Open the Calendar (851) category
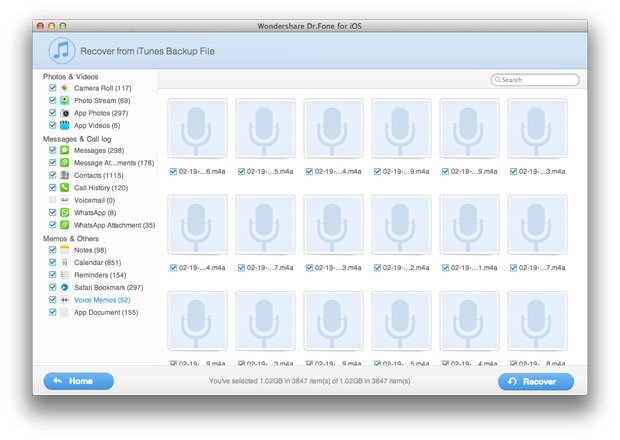620x440 pixels. [98, 262]
